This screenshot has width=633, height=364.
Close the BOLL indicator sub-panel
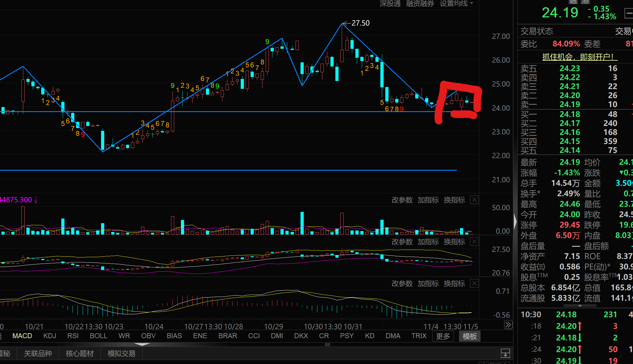pyautogui.click(x=474, y=242)
